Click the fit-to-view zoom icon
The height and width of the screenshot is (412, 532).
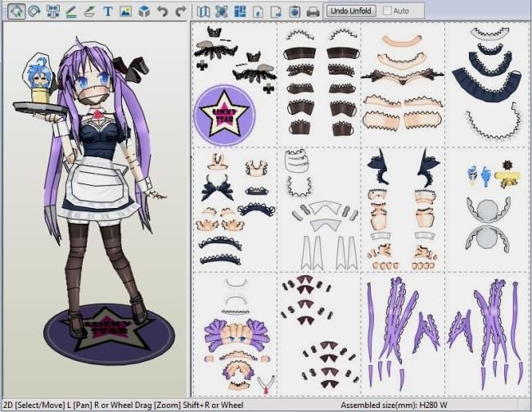coord(222,11)
